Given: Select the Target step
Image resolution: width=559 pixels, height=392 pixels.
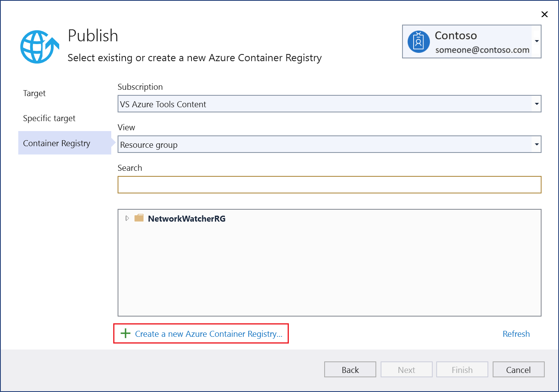Looking at the screenshot, I should 34,93.
